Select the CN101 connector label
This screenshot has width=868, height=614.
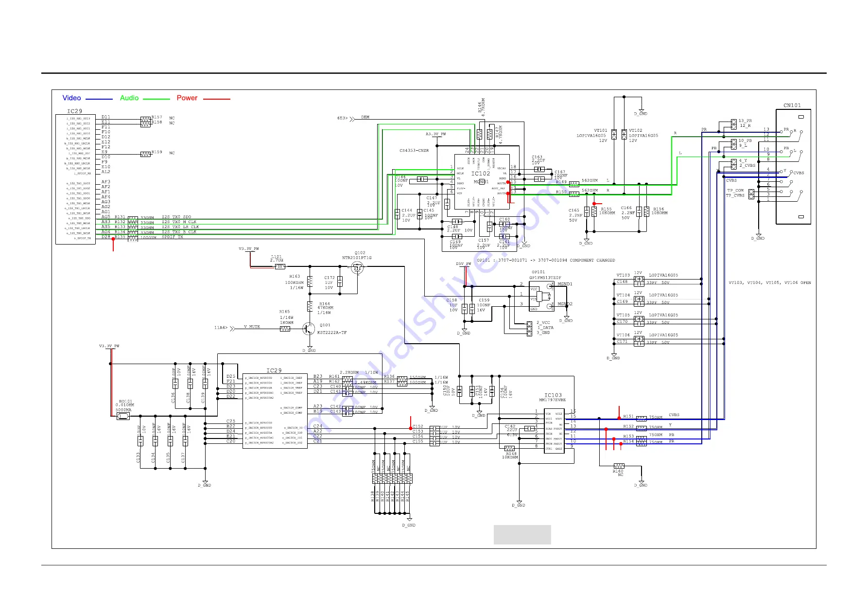click(x=792, y=105)
